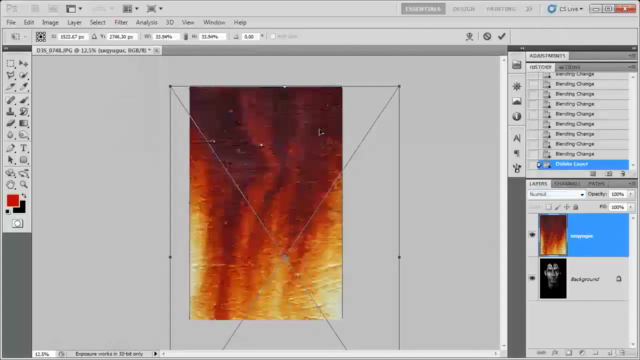Open the Opacity slider dropdown
Image resolution: width=640 pixels, height=360 pixels.
[631, 194]
